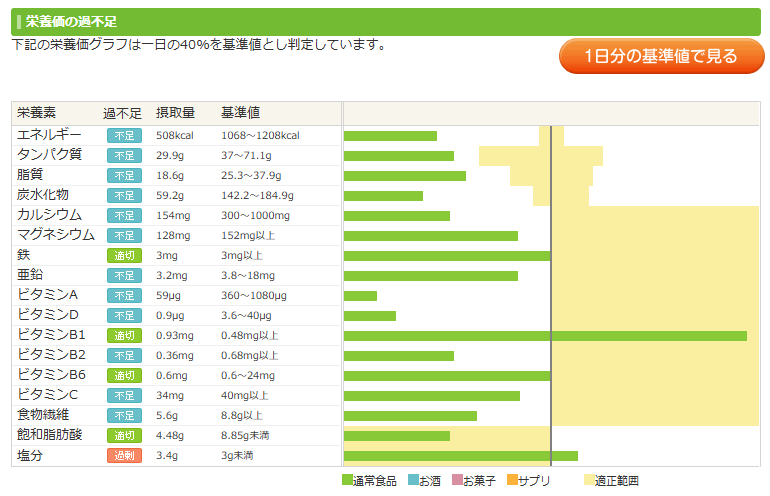Select the orange サプリ legend swatch
The height and width of the screenshot is (496, 770).
tap(512, 481)
